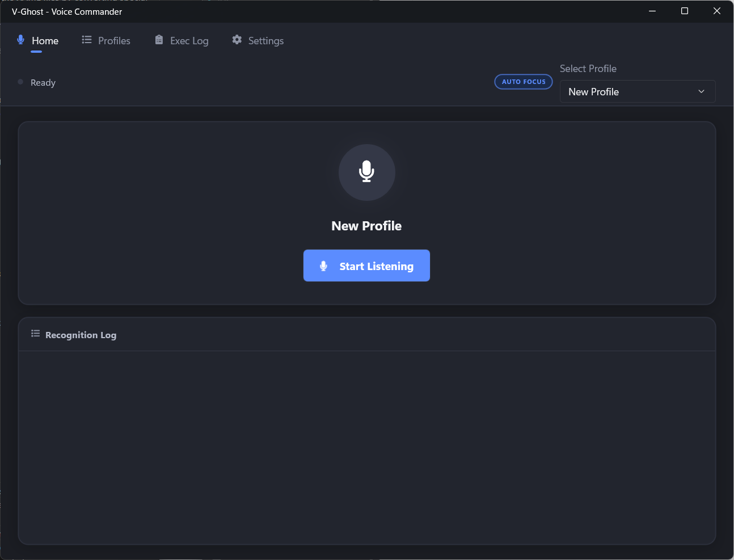The width and height of the screenshot is (734, 560).
Task: Click the large circular microphone icon
Action: (x=366, y=172)
